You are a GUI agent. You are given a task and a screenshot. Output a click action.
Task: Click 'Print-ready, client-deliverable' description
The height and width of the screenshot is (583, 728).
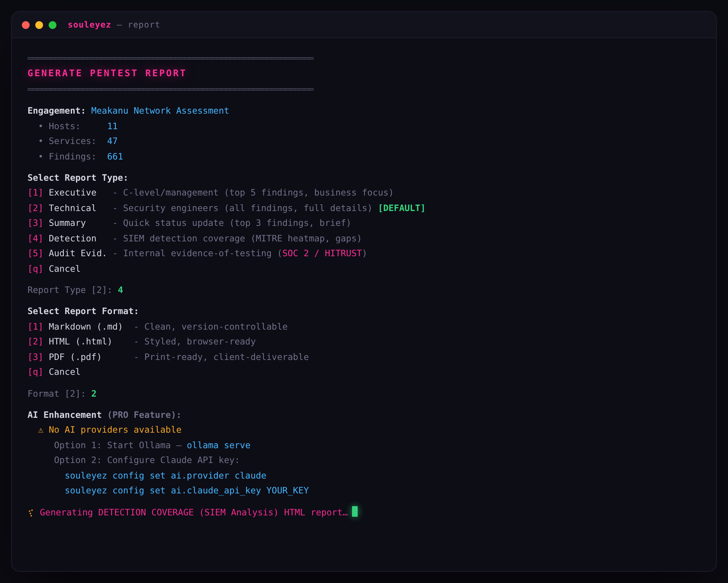[226, 357]
